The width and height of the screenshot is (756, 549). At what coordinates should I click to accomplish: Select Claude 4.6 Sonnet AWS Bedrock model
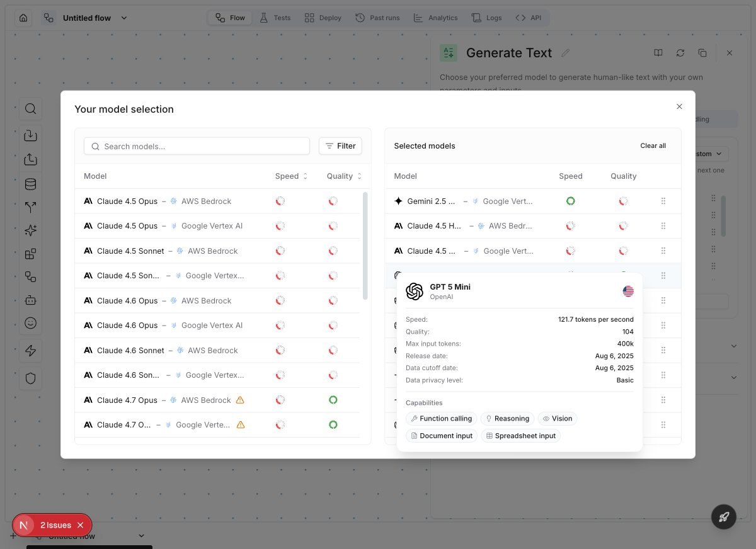click(217, 350)
